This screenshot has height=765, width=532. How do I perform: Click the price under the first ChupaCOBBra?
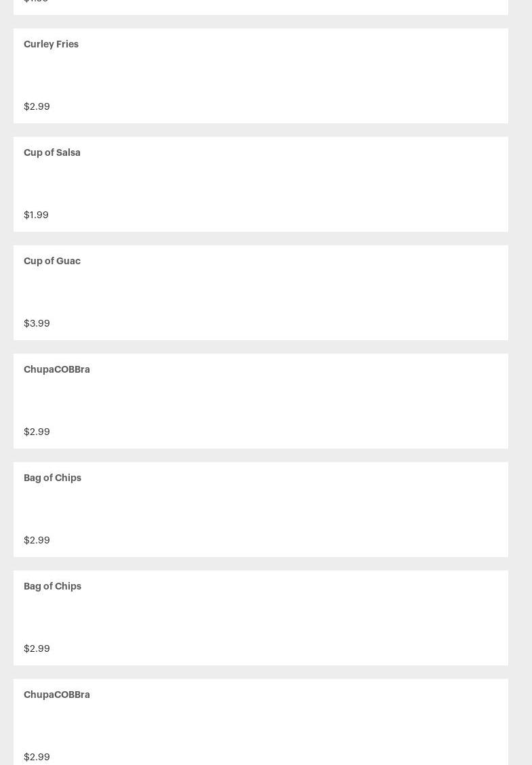coord(37,432)
